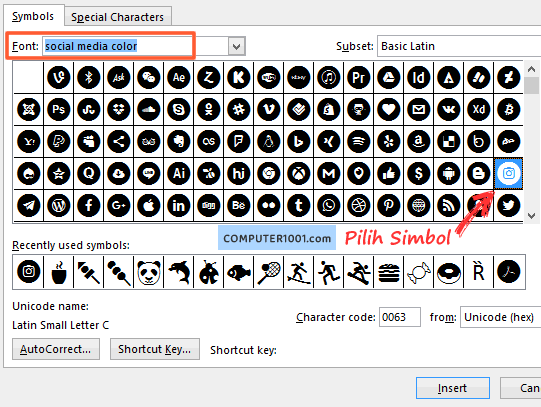Pick the Twitter bird symbol
541x407 pixels.
point(509,206)
